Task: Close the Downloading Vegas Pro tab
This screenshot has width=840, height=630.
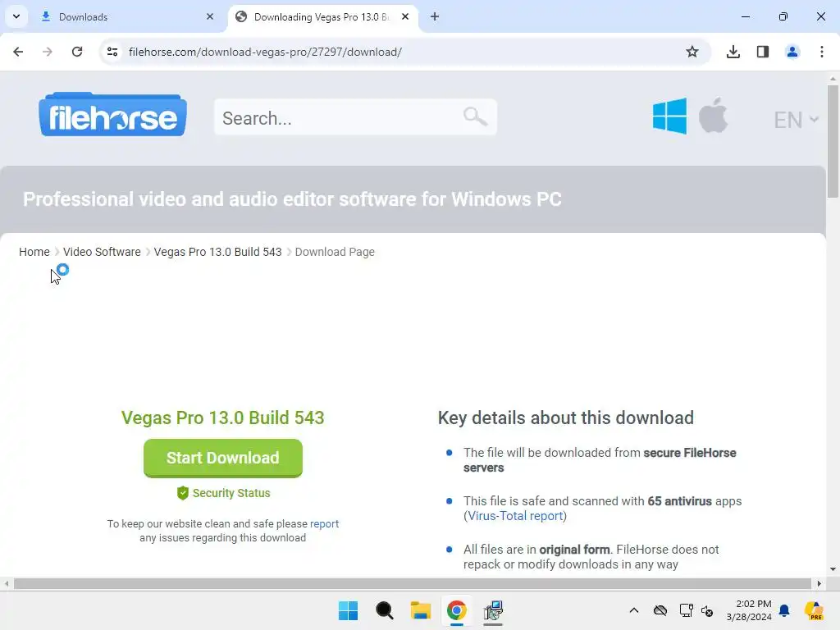Action: tap(405, 16)
